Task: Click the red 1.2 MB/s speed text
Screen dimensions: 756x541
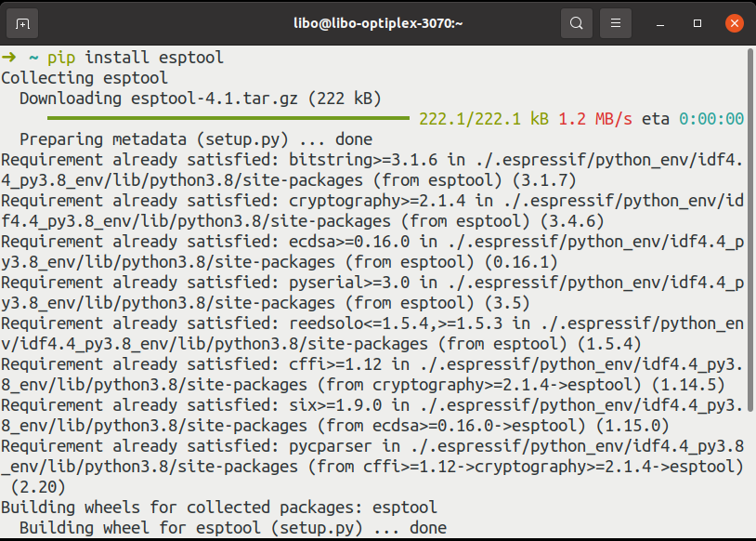Action: coord(595,119)
